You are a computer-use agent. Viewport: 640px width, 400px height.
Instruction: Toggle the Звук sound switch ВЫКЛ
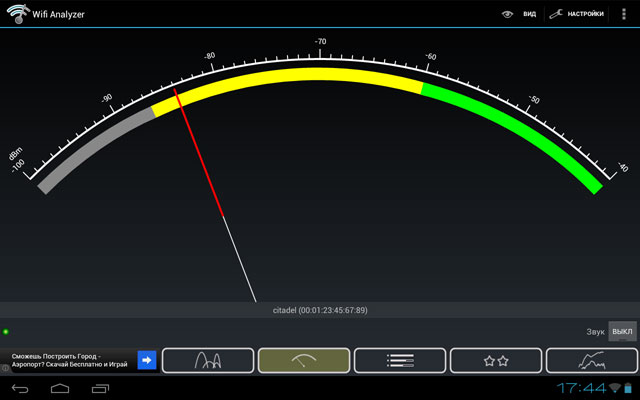tap(622, 331)
